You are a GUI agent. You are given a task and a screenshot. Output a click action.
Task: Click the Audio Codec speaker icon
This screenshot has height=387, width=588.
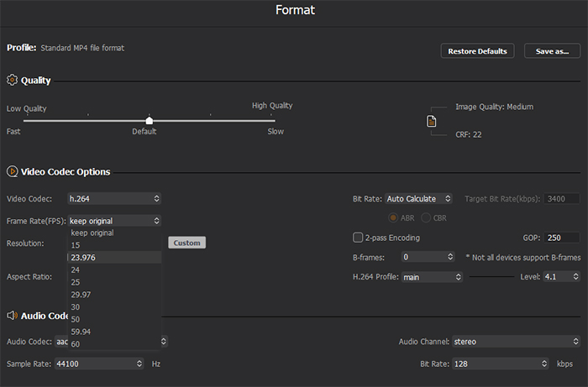[12, 316]
